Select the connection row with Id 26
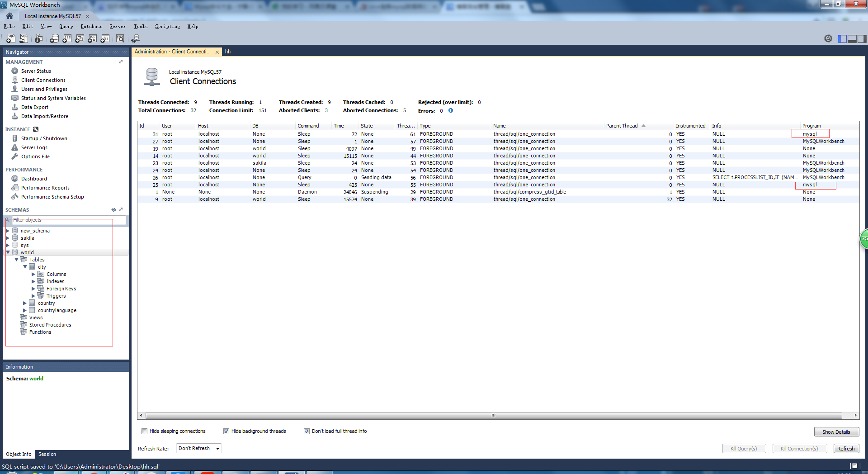This screenshot has width=868, height=474. (498, 177)
